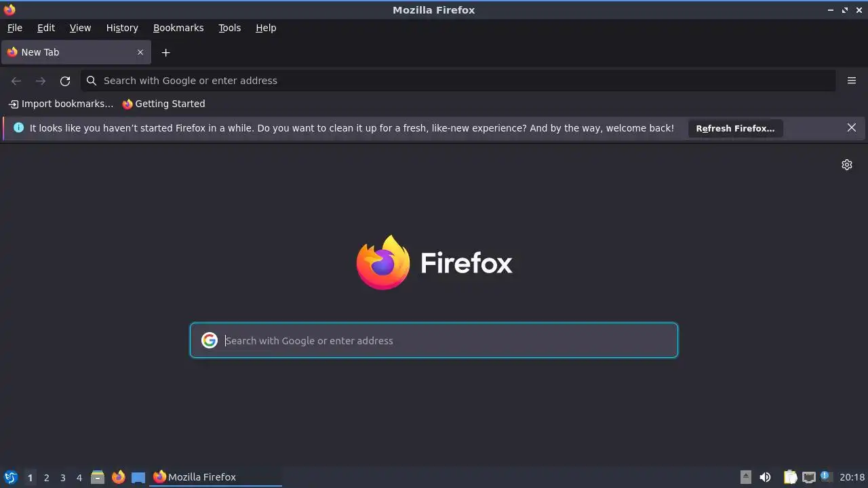
Task: Click the Firefox logo on the page
Action: tap(434, 262)
